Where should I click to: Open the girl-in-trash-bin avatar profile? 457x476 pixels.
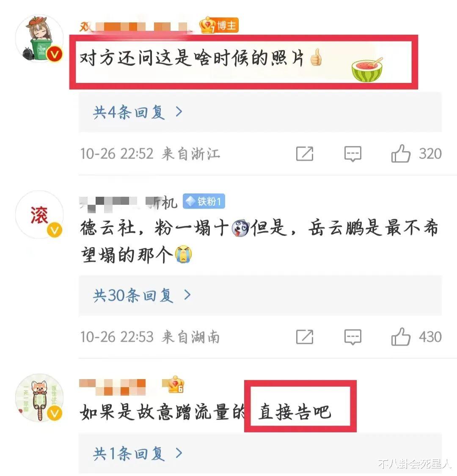pos(39,39)
